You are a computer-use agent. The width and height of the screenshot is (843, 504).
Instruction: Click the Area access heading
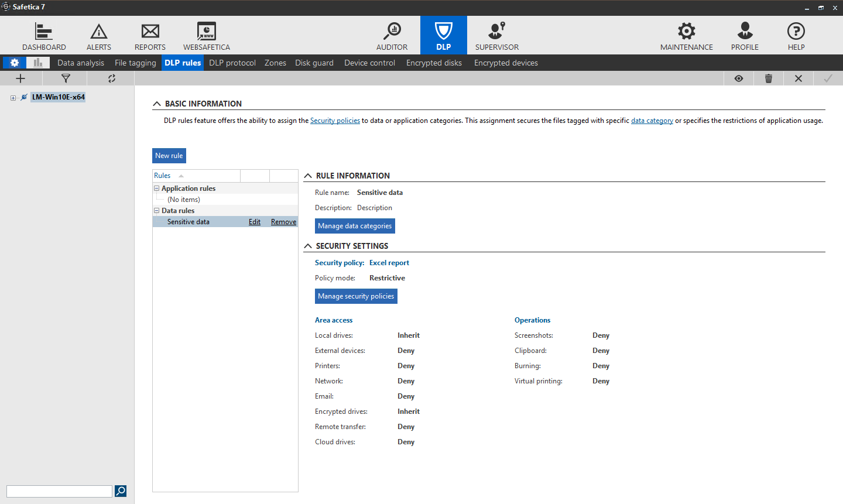334,320
